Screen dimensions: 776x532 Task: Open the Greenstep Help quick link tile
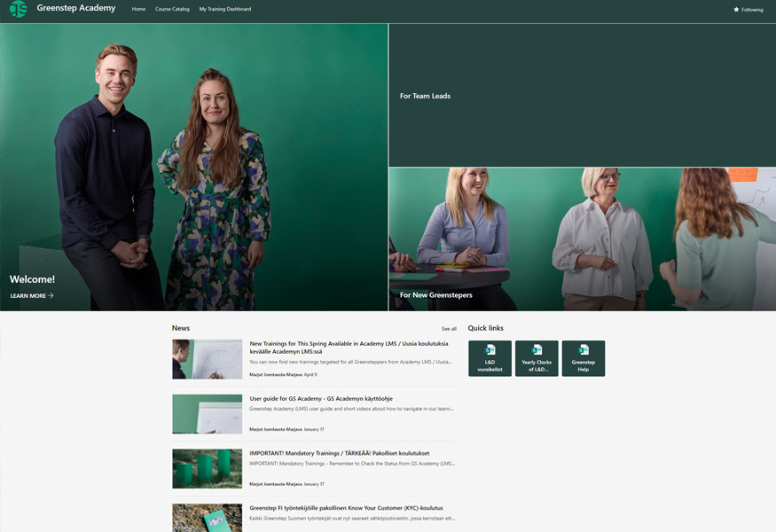tap(583, 358)
